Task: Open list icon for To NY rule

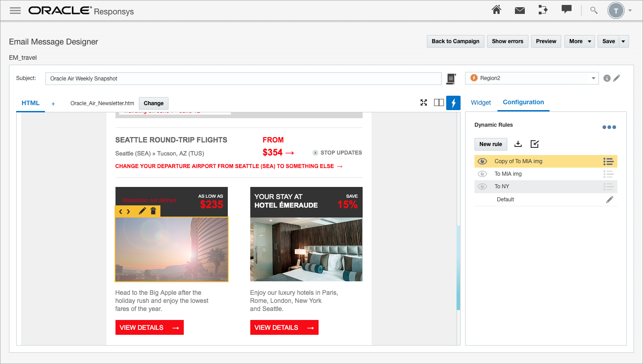Action: pyautogui.click(x=608, y=186)
